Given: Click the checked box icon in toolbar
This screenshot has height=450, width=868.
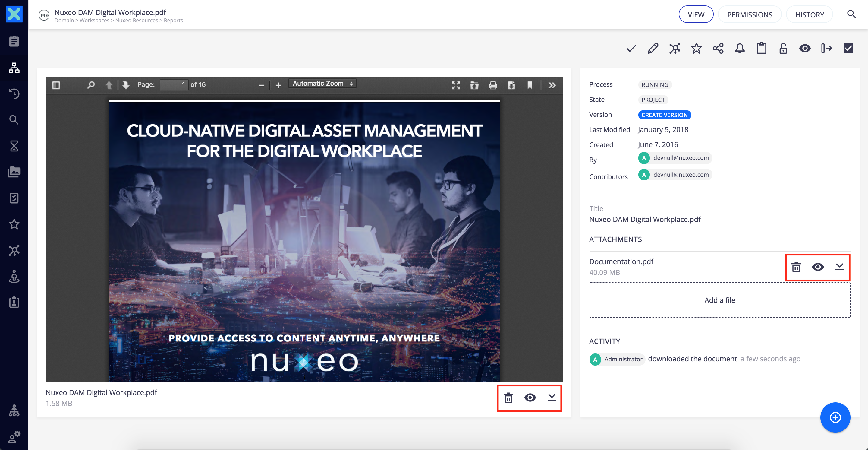Looking at the screenshot, I should point(848,49).
